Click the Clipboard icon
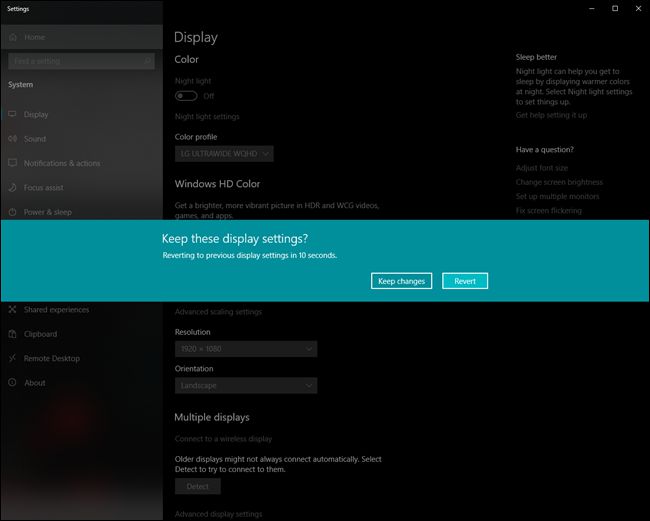 point(12,334)
